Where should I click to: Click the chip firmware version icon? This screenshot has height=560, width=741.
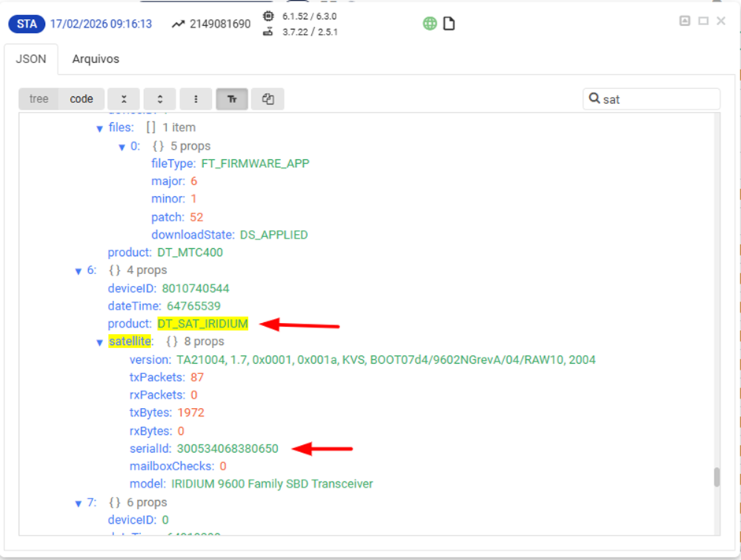point(269,16)
